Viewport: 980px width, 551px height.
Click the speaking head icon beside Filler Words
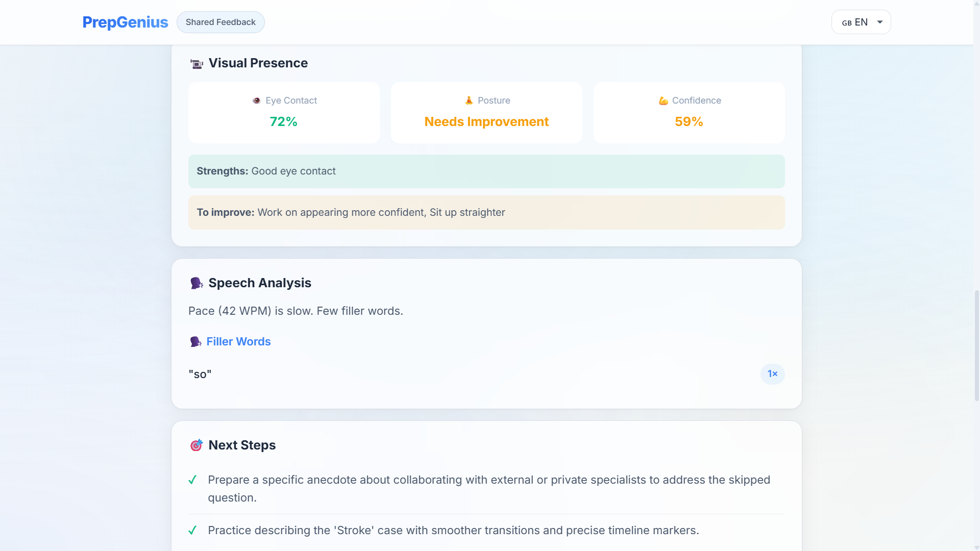[195, 342]
